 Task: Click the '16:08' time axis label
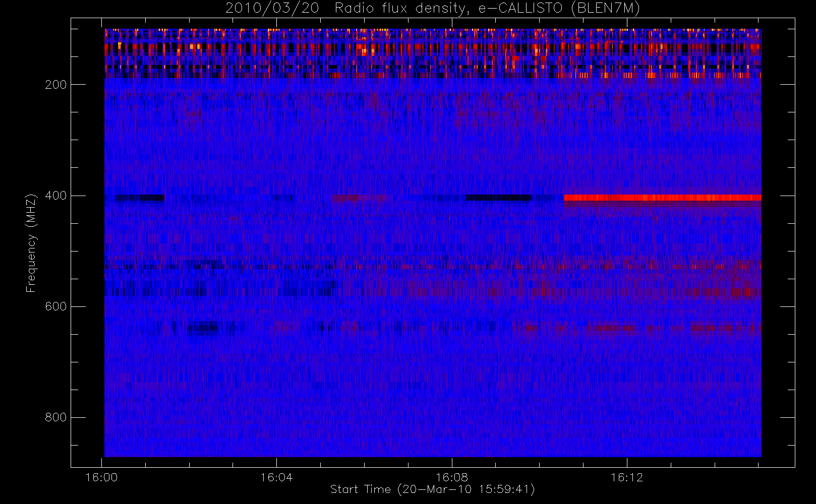(452, 477)
